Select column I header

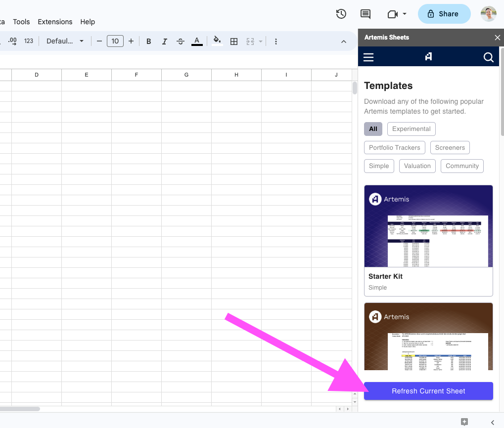coord(286,75)
